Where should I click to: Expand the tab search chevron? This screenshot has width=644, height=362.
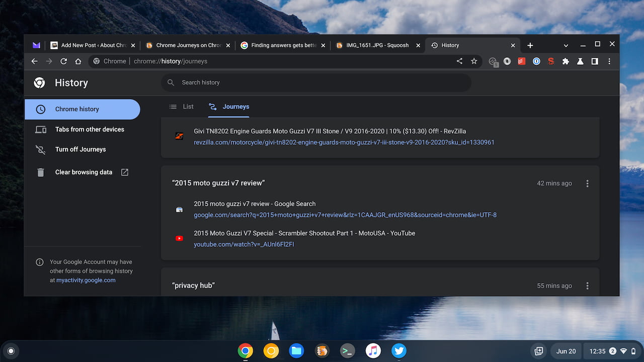pyautogui.click(x=566, y=45)
